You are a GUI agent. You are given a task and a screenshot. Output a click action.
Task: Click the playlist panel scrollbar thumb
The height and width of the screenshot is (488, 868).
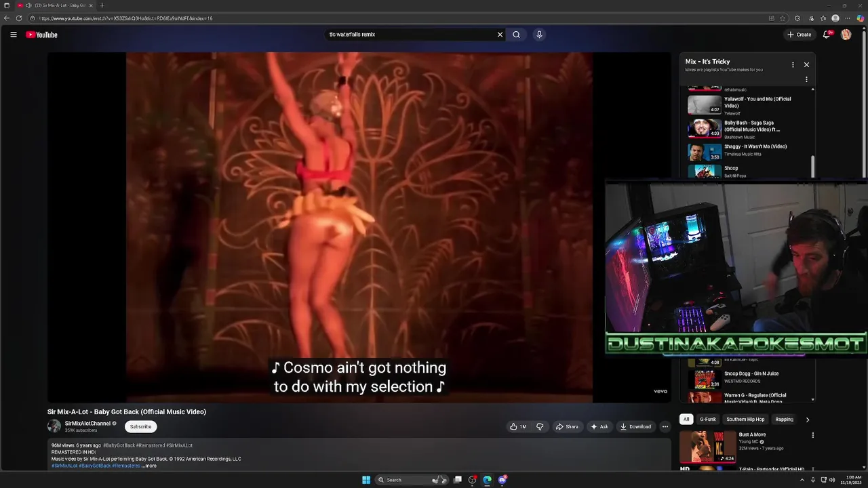click(812, 166)
